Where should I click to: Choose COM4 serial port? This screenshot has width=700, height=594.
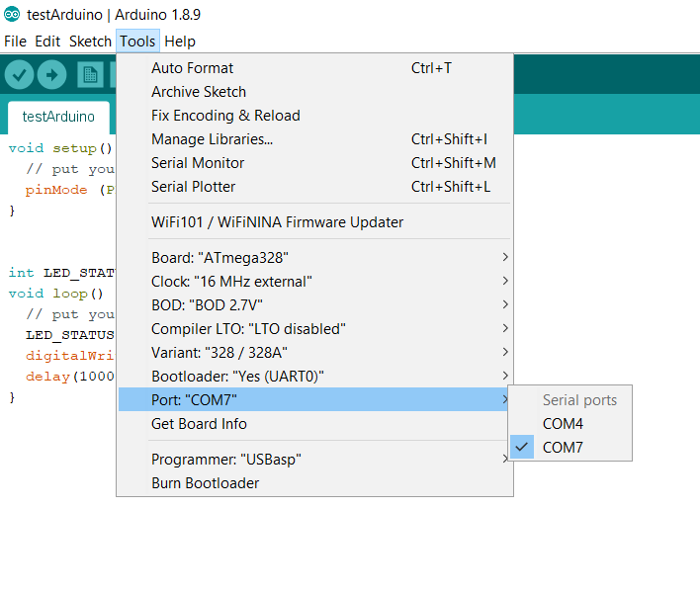click(570, 424)
